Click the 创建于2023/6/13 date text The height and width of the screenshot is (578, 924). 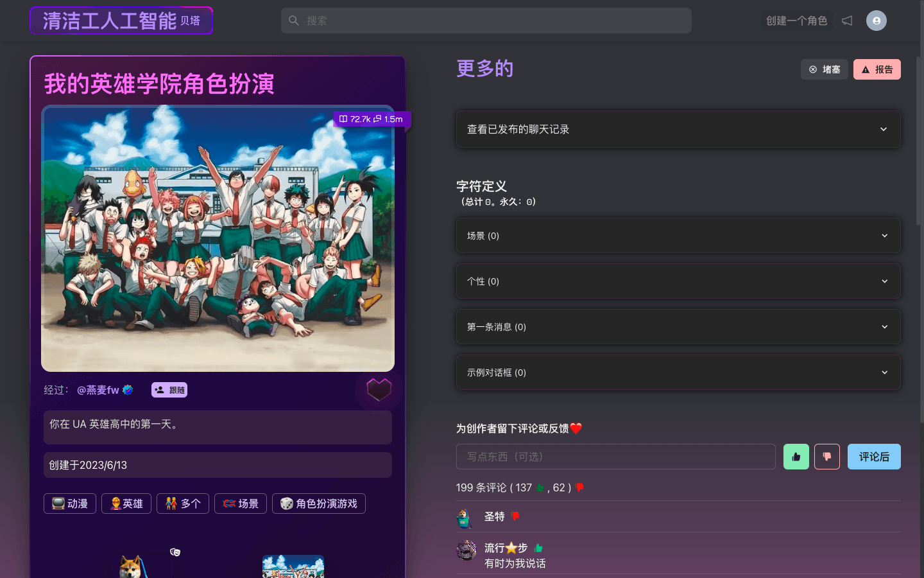(x=88, y=465)
